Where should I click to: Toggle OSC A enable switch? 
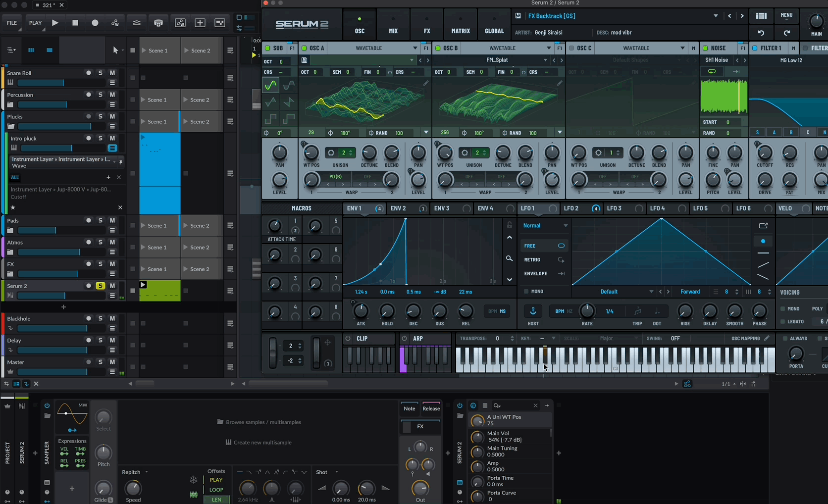pos(304,48)
